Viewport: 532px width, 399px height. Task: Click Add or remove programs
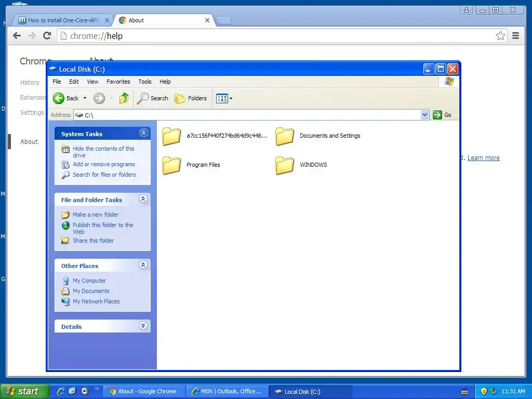104,164
